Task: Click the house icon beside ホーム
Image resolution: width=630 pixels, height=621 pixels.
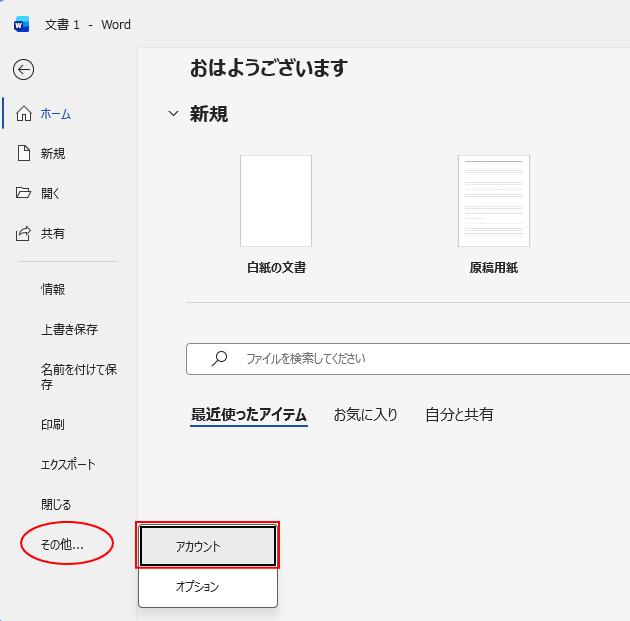Action: click(24, 114)
